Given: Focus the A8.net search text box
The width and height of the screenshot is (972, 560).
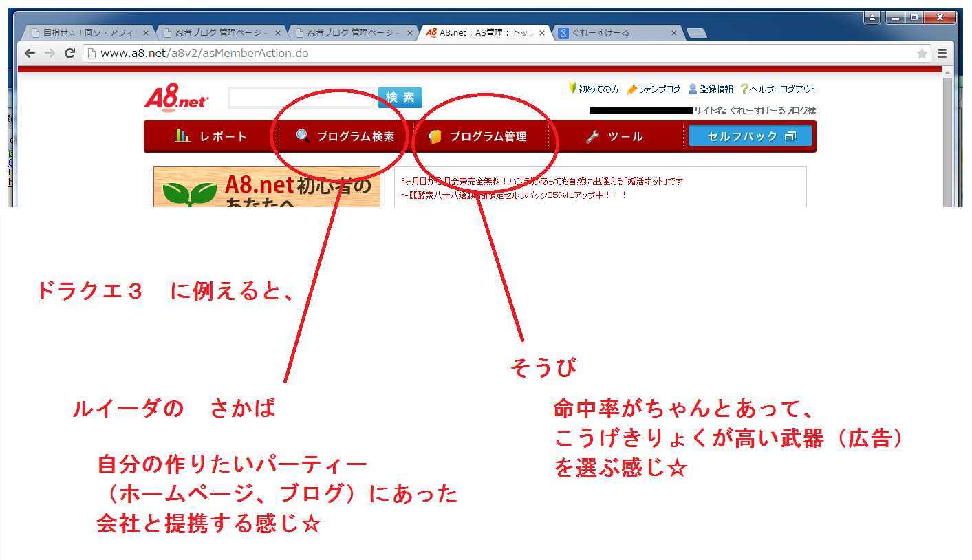Looking at the screenshot, I should (x=301, y=98).
